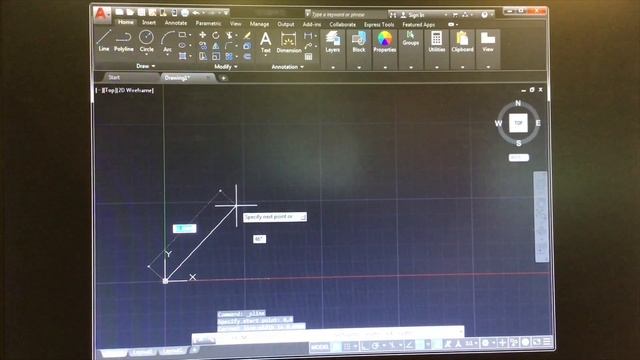
Task: Select the Dimension tool
Action: [x=289, y=43]
